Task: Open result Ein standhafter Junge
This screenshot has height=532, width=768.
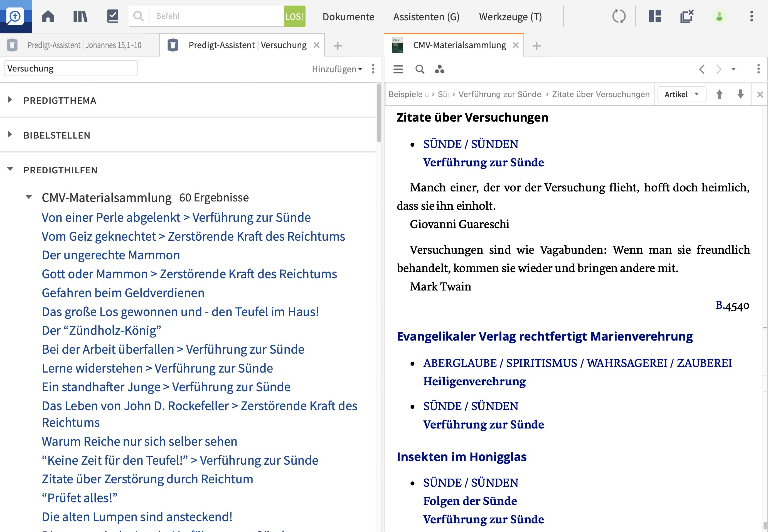Action: pyautogui.click(x=166, y=387)
